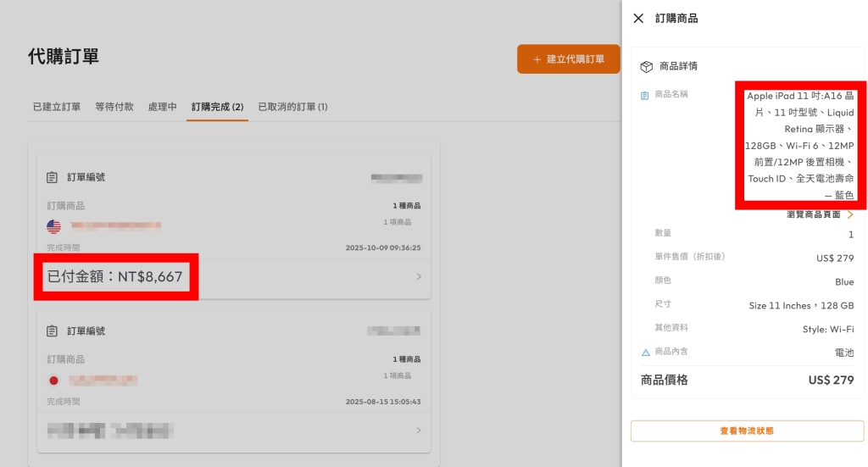Switch to the 已建立訂單 tab
Viewport: 868px width, 467px height.
click(x=57, y=107)
